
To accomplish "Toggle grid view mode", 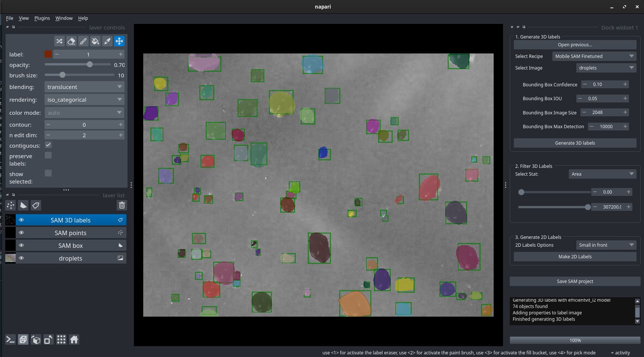I will click(x=61, y=339).
